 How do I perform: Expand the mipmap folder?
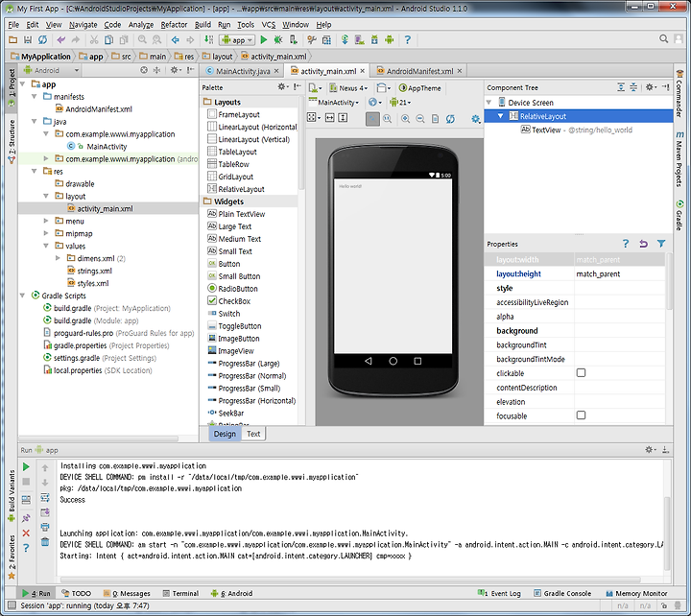[46, 232]
